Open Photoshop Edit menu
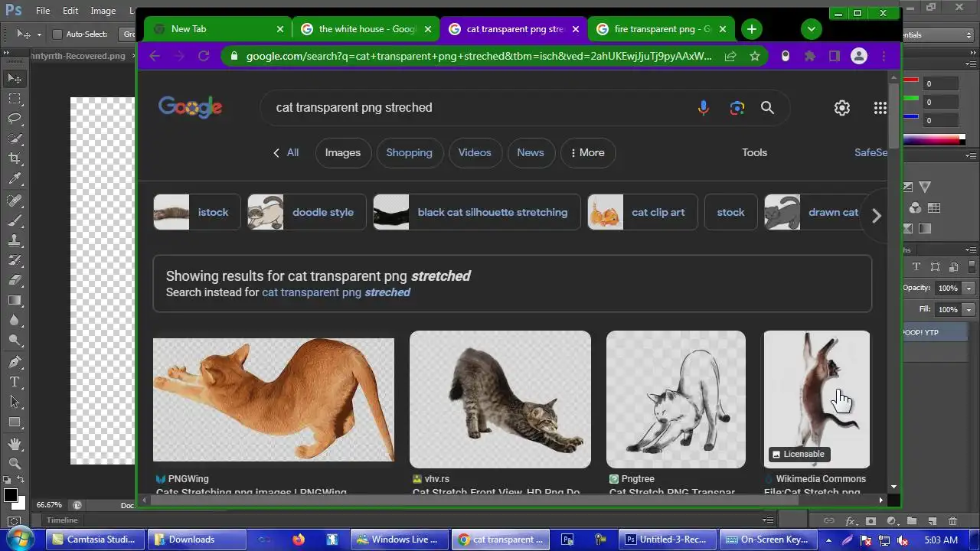 point(70,11)
